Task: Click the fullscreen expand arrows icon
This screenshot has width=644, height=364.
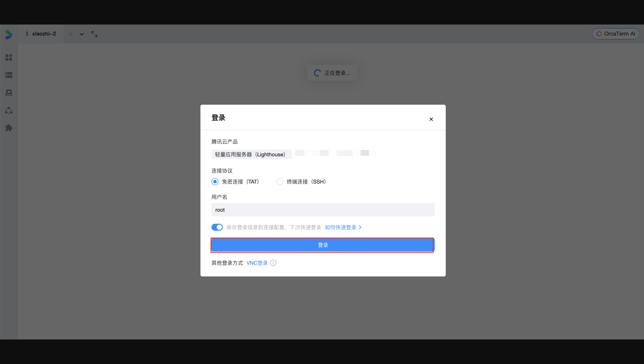Action: [x=94, y=34]
